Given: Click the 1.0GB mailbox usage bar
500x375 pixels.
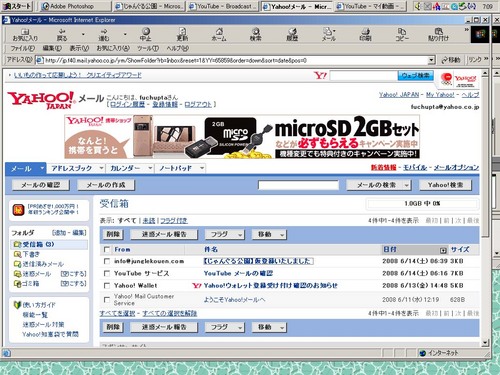Looking at the screenshot, I should click(x=422, y=204).
